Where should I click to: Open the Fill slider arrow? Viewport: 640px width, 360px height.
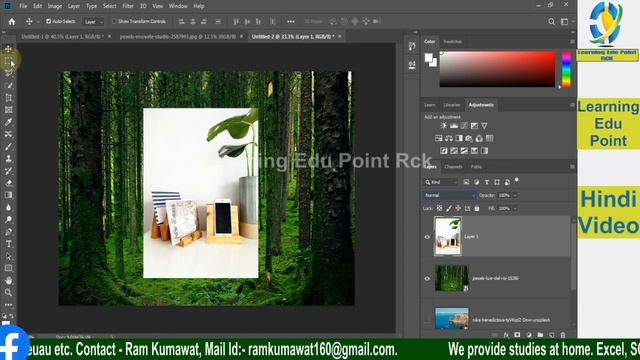[x=515, y=208]
